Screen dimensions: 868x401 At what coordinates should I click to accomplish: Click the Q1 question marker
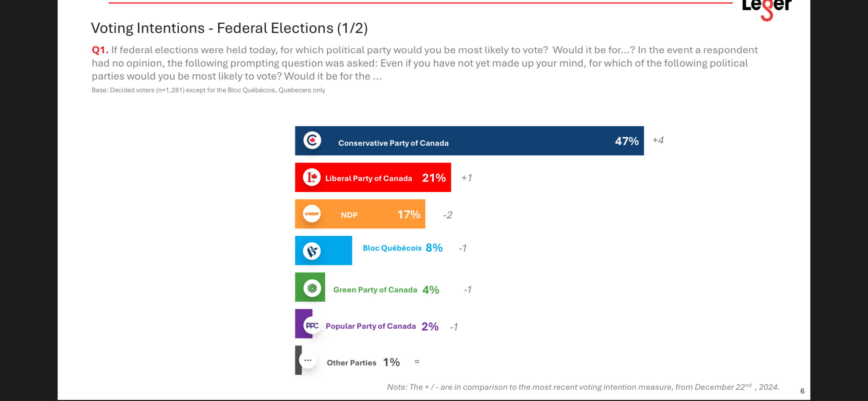(100, 50)
